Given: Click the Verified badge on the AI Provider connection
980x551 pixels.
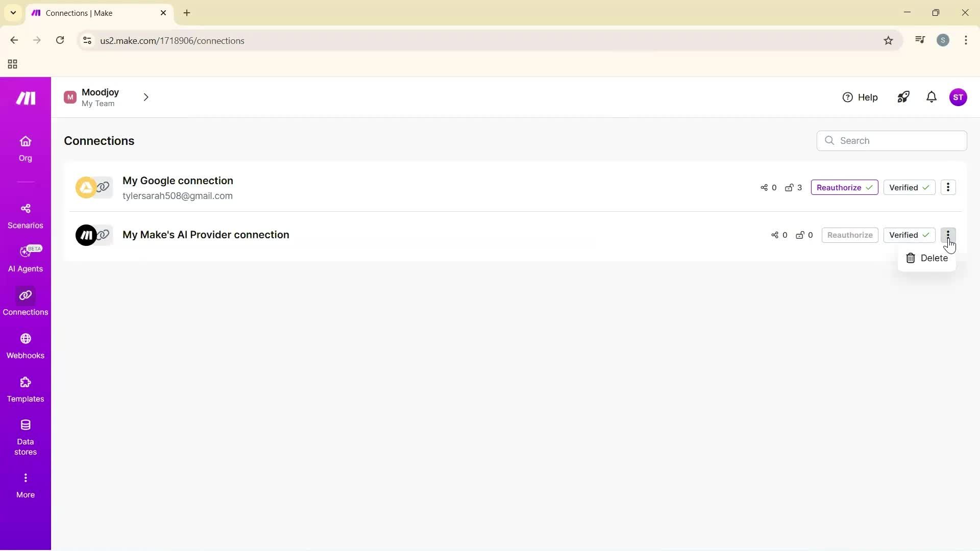Looking at the screenshot, I should [x=910, y=235].
